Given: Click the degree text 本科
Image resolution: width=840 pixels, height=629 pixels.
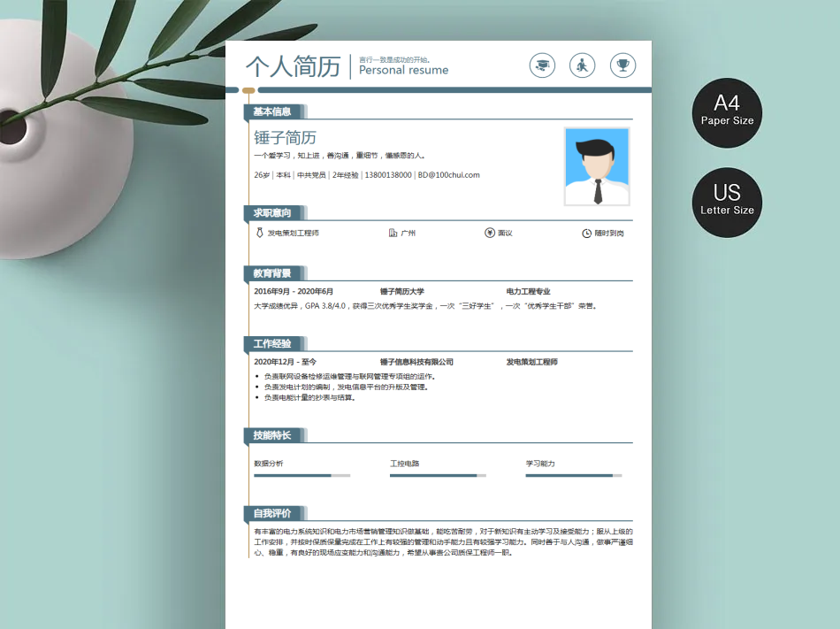Looking at the screenshot, I should coord(284,174).
